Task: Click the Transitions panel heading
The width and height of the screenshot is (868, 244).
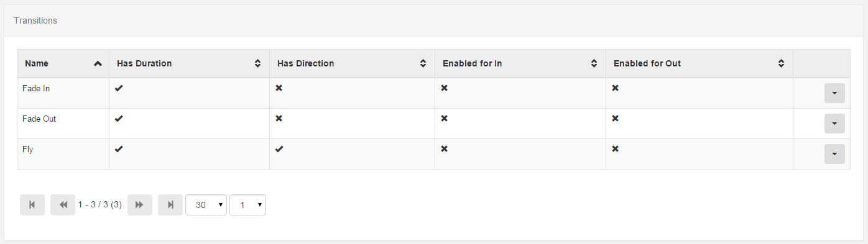Action: click(x=35, y=20)
